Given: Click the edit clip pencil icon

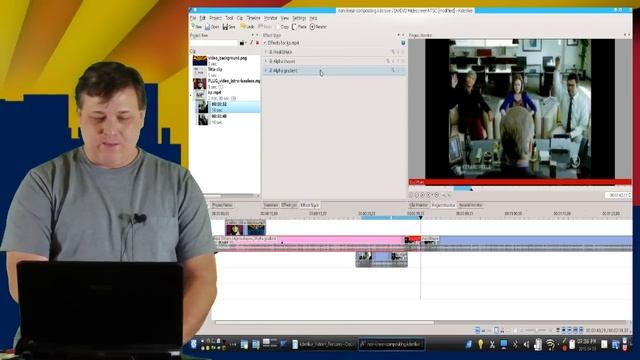Looking at the screenshot, I should tap(251, 43).
